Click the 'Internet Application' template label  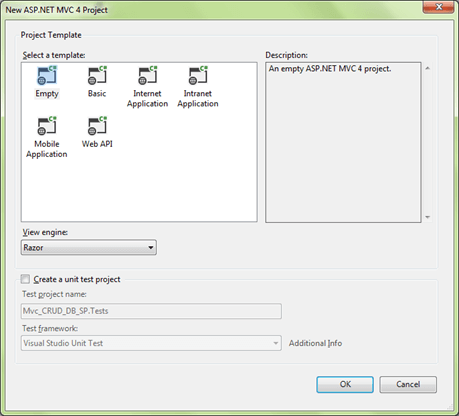click(147, 99)
